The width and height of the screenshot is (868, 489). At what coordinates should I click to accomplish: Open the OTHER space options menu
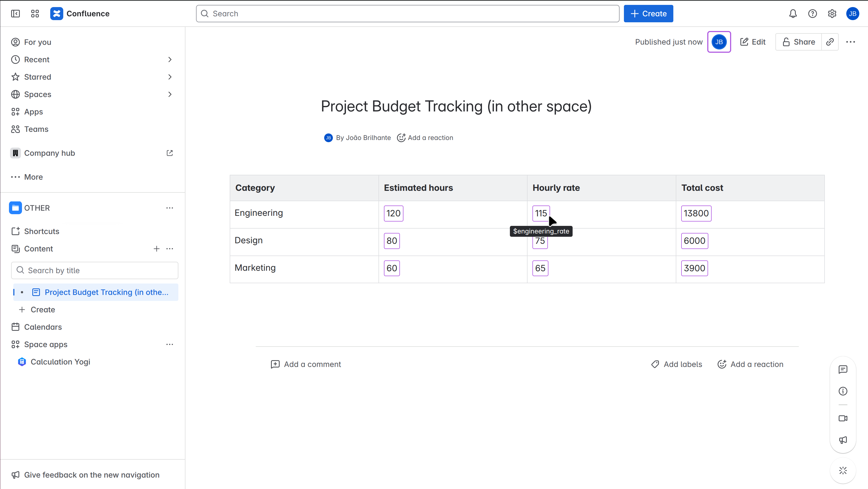[x=169, y=208]
